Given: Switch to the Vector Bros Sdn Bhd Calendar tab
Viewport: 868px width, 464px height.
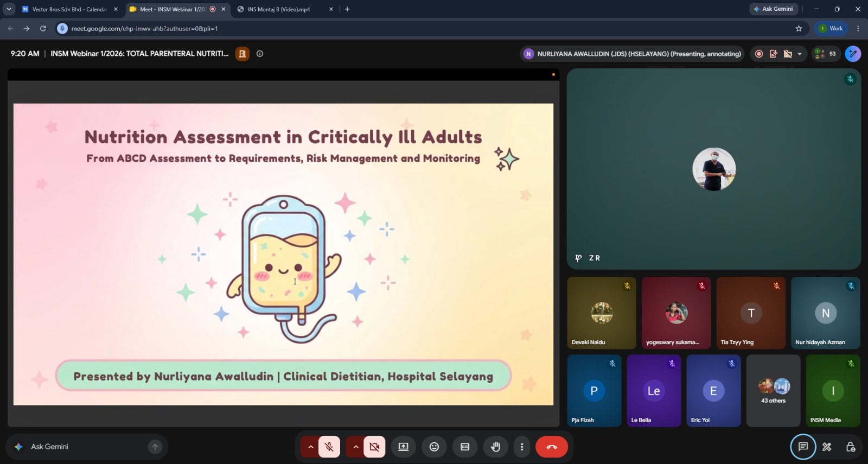Looking at the screenshot, I should pyautogui.click(x=69, y=9).
